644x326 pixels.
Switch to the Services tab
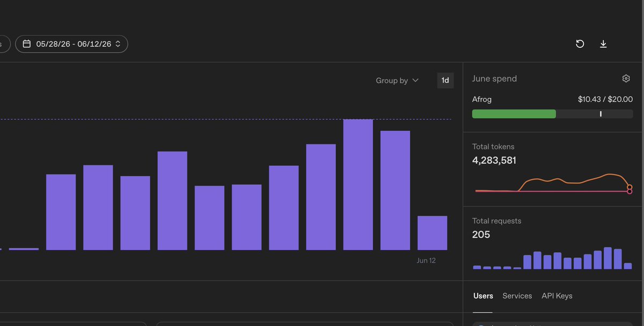pos(517,296)
